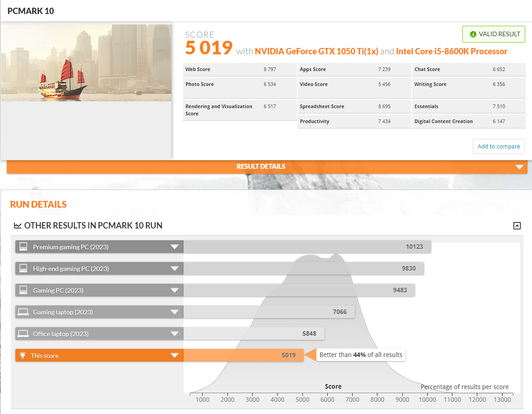Click the High-end gaming PC monitor icon
The height and width of the screenshot is (414, 532).
point(24,268)
